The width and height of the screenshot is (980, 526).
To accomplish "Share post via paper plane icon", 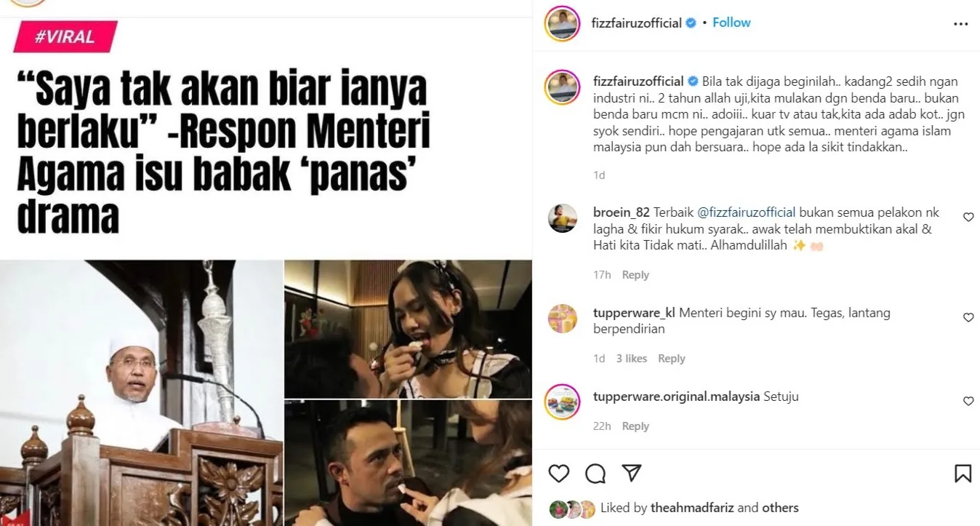I will click(632, 474).
